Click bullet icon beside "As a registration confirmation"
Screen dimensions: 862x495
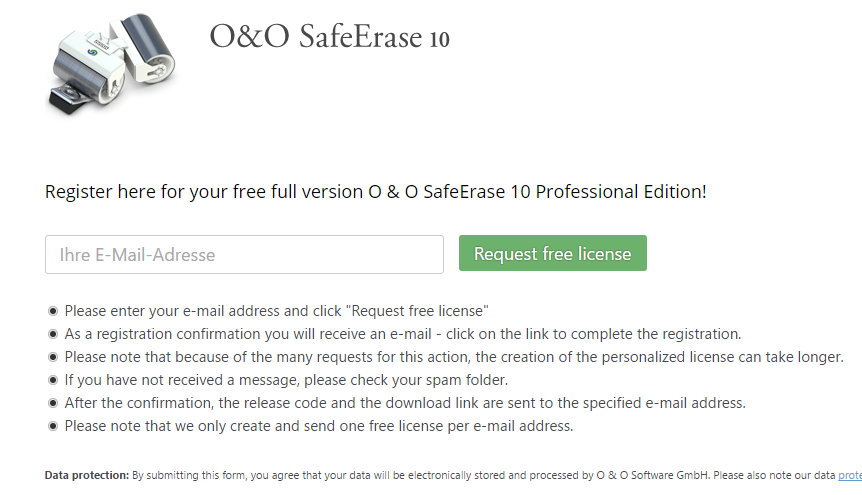53,334
